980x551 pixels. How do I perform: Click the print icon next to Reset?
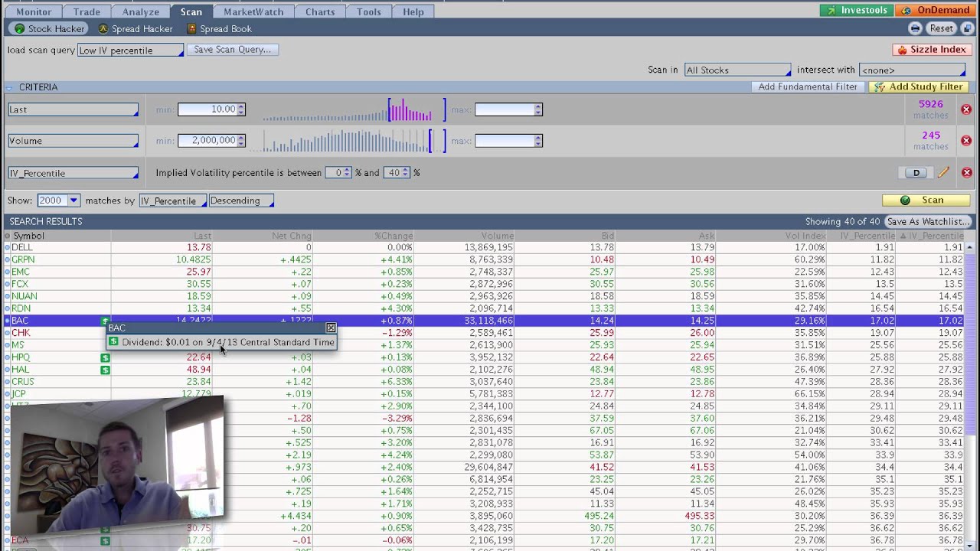click(915, 28)
